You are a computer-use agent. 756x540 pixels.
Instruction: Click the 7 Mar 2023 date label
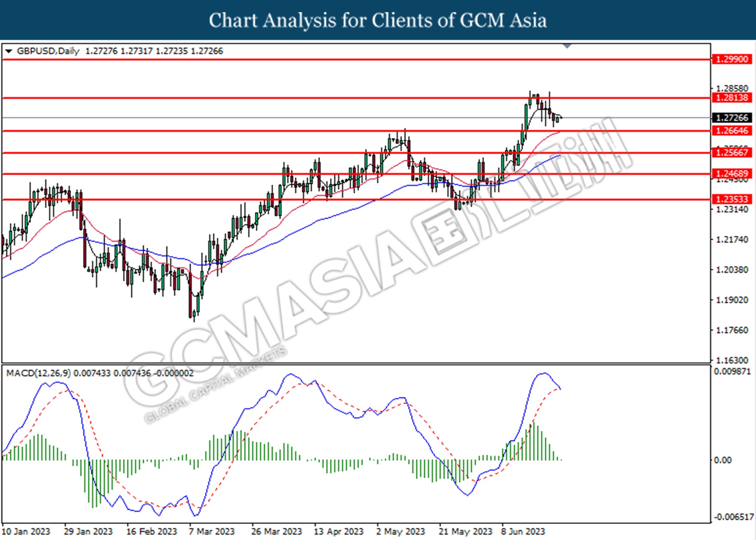pyautogui.click(x=212, y=532)
